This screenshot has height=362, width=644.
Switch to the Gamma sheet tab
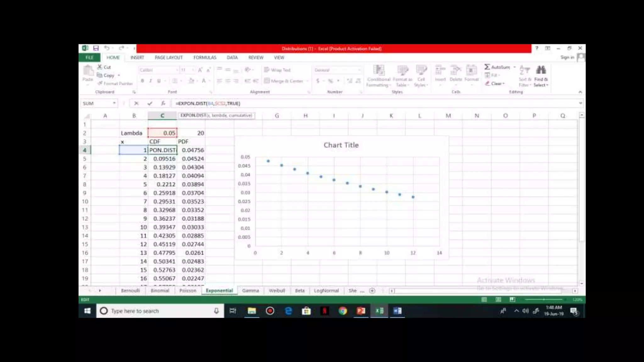pos(250,291)
